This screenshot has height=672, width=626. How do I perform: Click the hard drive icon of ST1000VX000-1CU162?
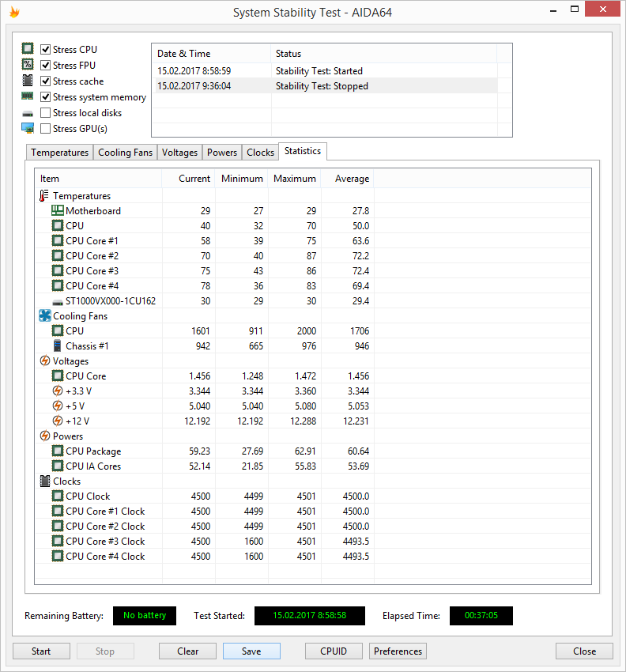point(58,302)
